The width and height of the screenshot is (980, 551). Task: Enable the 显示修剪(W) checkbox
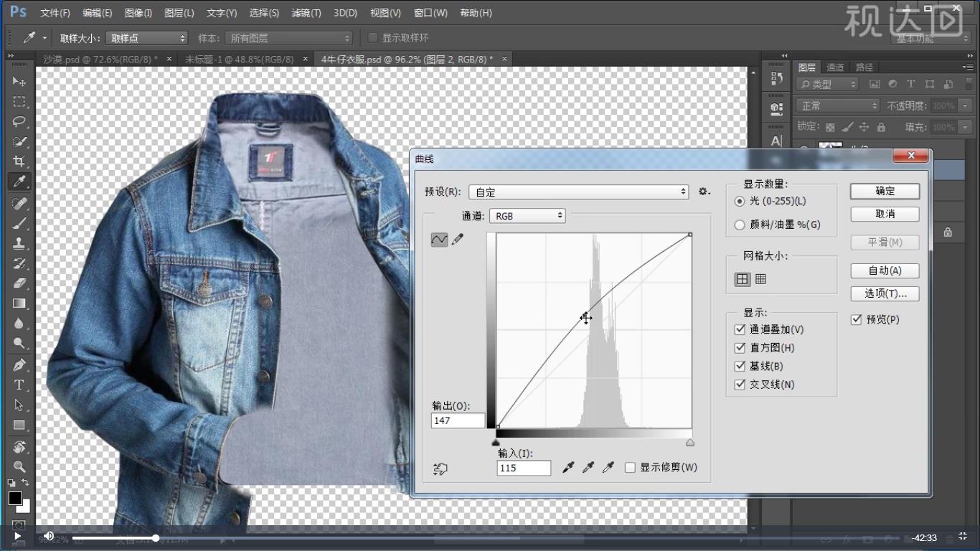pyautogui.click(x=630, y=467)
